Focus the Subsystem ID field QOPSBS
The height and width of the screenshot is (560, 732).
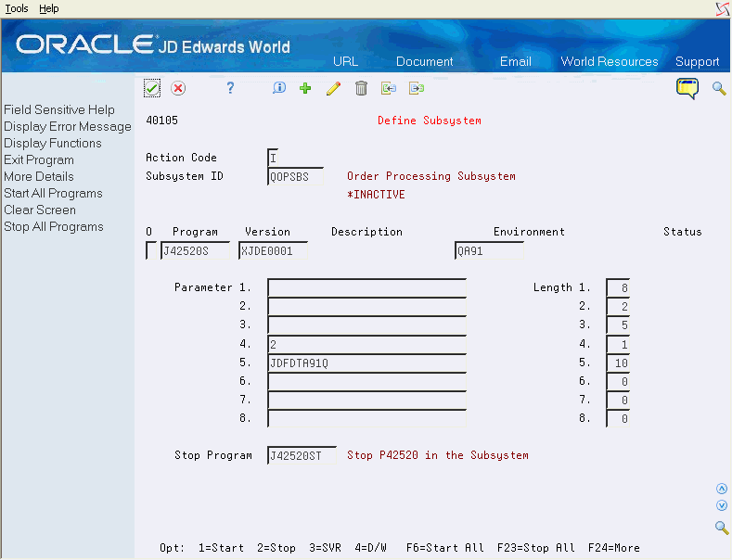pos(295,177)
